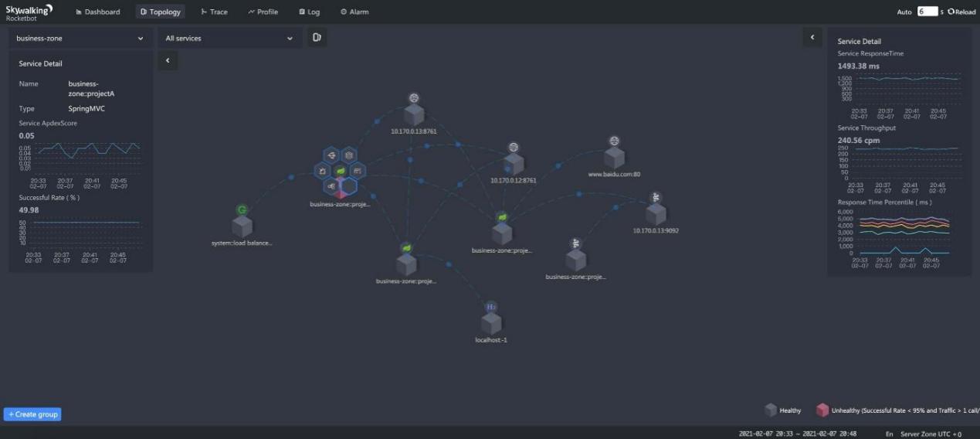Open the business-zone group dropdown
This screenshot has height=439, width=980.
(x=80, y=38)
